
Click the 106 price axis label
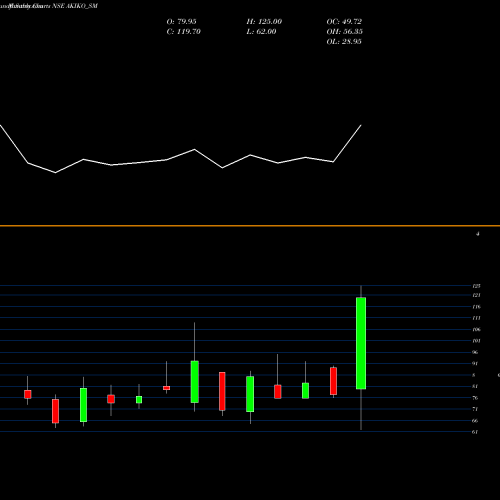[476, 330]
